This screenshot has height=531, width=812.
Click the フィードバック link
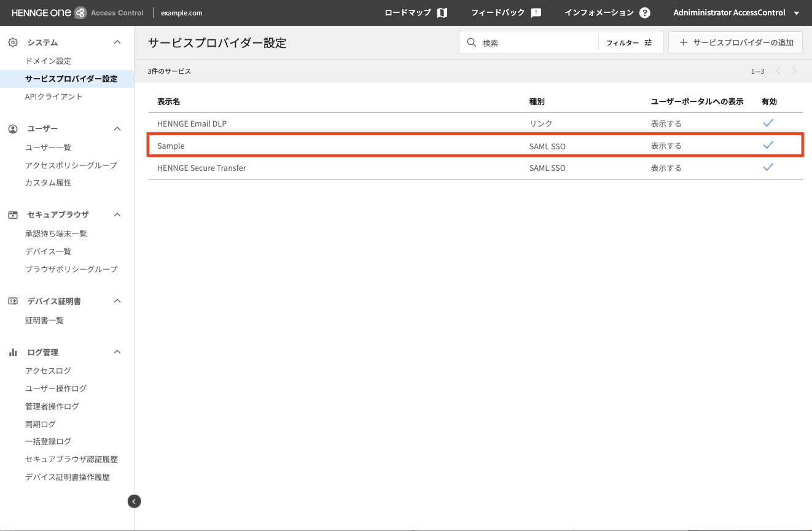(x=498, y=13)
